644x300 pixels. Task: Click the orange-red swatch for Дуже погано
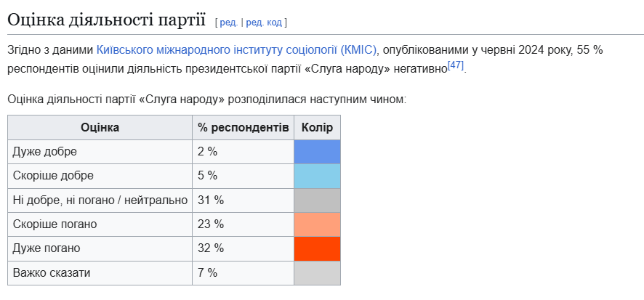[317, 248]
